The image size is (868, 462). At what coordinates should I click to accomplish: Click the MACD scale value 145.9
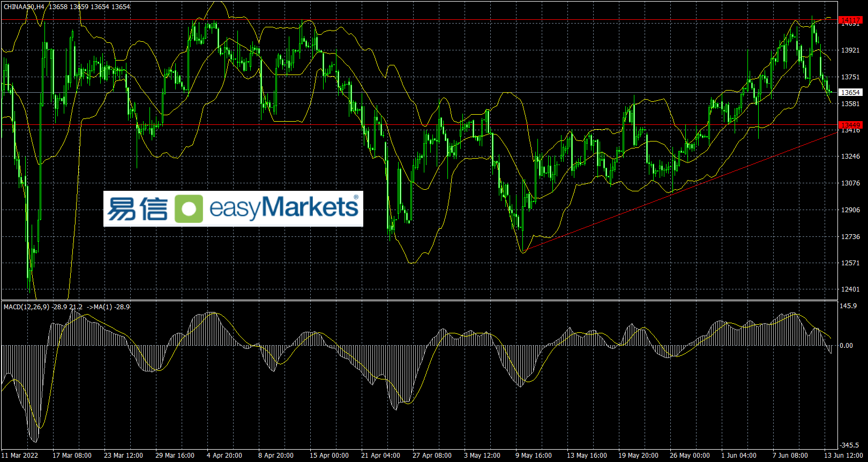pos(848,306)
